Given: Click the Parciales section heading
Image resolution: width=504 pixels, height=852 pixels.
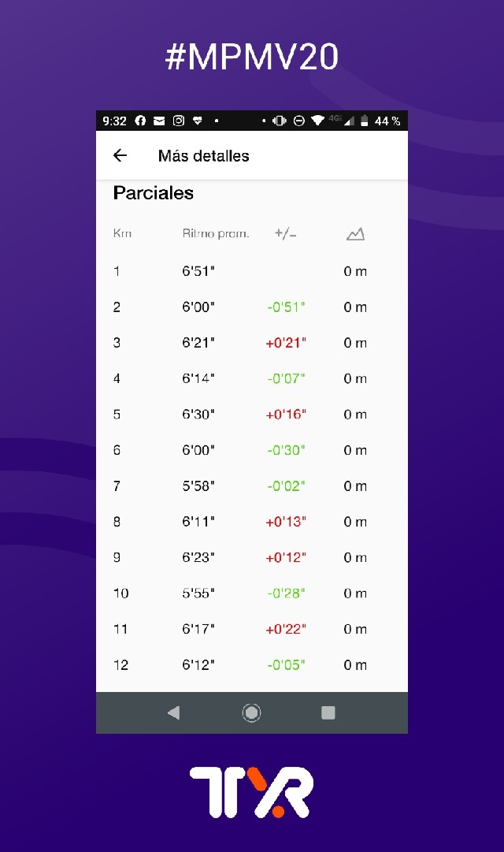Looking at the screenshot, I should click(154, 193).
